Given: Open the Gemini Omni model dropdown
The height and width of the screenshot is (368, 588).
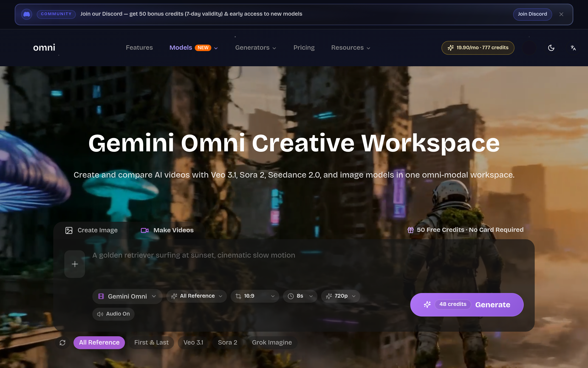Looking at the screenshot, I should [x=127, y=296].
